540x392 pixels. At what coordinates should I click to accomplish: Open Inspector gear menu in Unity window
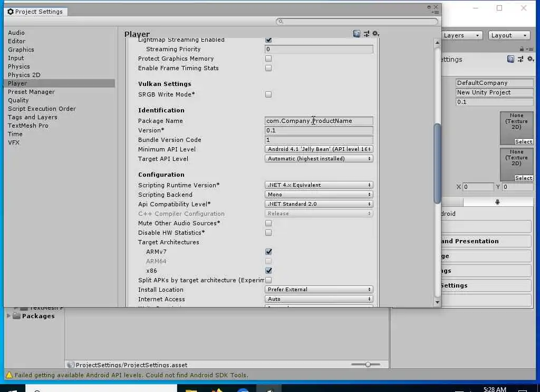[x=531, y=59]
